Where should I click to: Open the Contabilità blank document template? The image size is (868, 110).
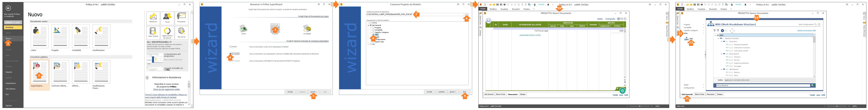point(81,36)
